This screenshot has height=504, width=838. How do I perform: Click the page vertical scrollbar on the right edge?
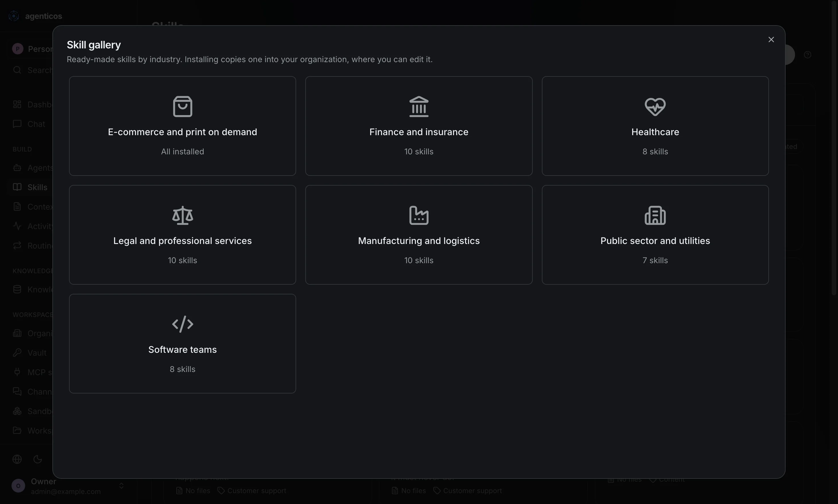(x=834, y=148)
